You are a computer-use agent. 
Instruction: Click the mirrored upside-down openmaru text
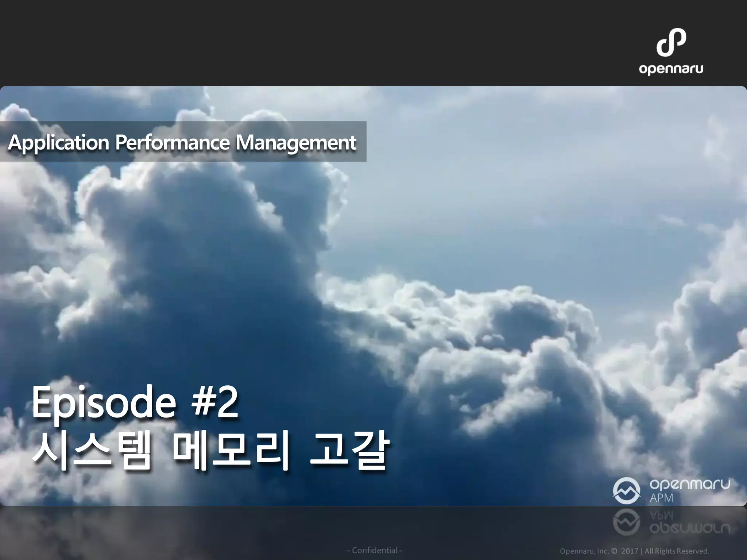point(690,529)
